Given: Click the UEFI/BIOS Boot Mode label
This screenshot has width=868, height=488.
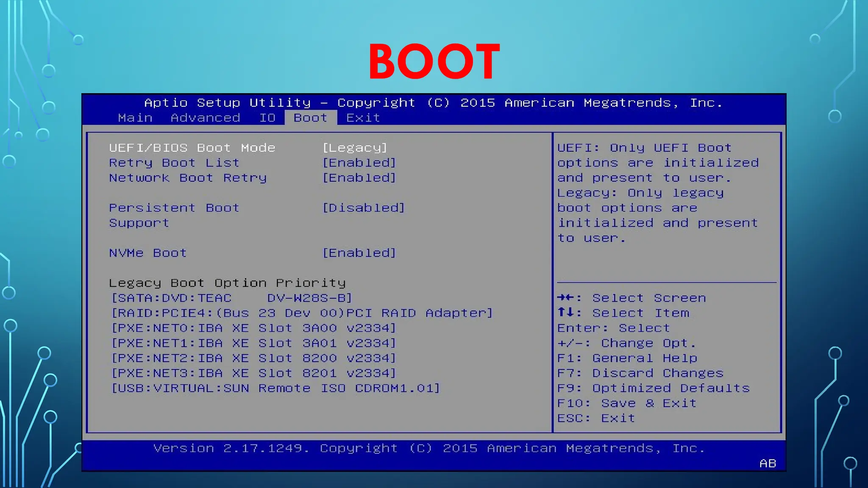Looking at the screenshot, I should pyautogui.click(x=192, y=148).
